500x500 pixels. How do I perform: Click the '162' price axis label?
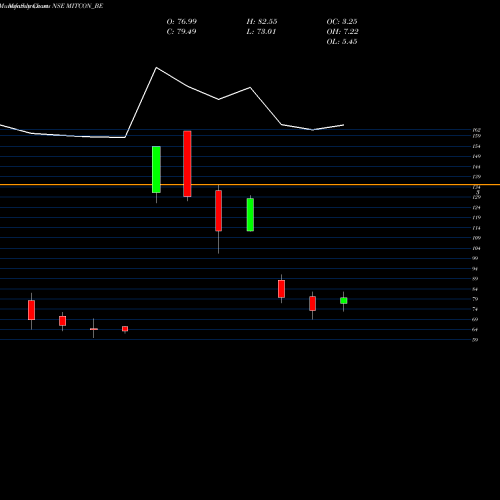pyautogui.click(x=476, y=130)
